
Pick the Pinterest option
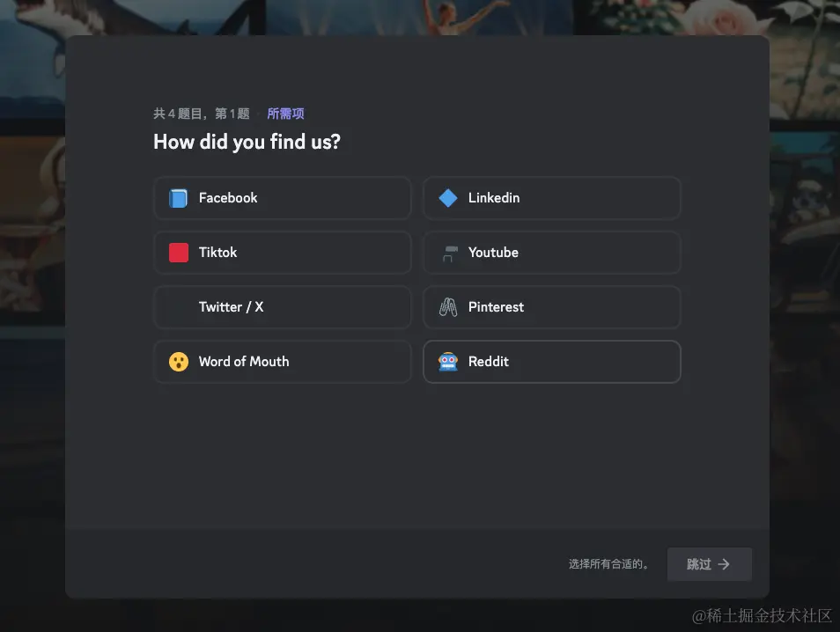(552, 307)
